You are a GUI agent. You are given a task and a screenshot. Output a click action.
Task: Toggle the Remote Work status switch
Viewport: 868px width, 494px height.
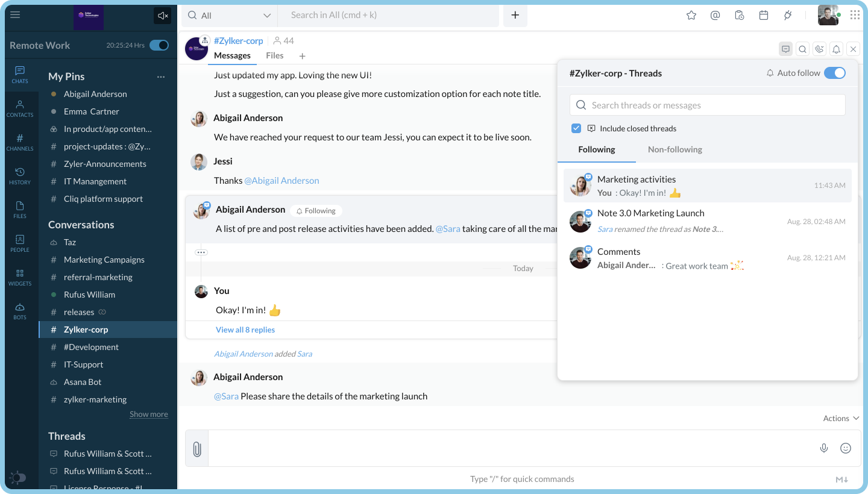point(159,45)
